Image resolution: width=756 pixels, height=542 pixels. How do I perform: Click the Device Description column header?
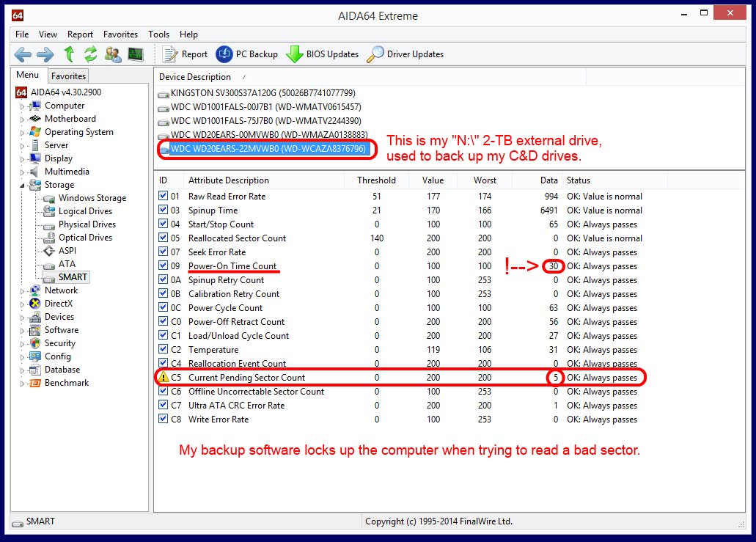(x=370, y=77)
